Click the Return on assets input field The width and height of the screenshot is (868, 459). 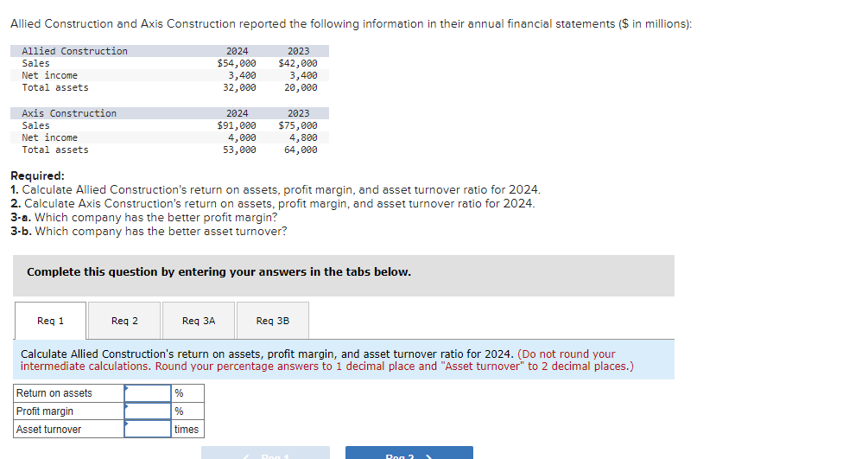(x=148, y=393)
